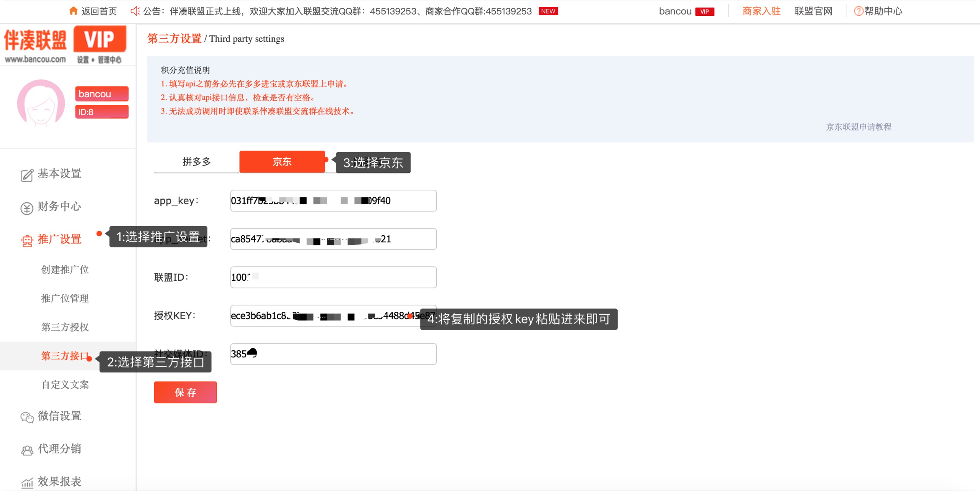Click the 社交媒体ID input field

pyautogui.click(x=333, y=354)
